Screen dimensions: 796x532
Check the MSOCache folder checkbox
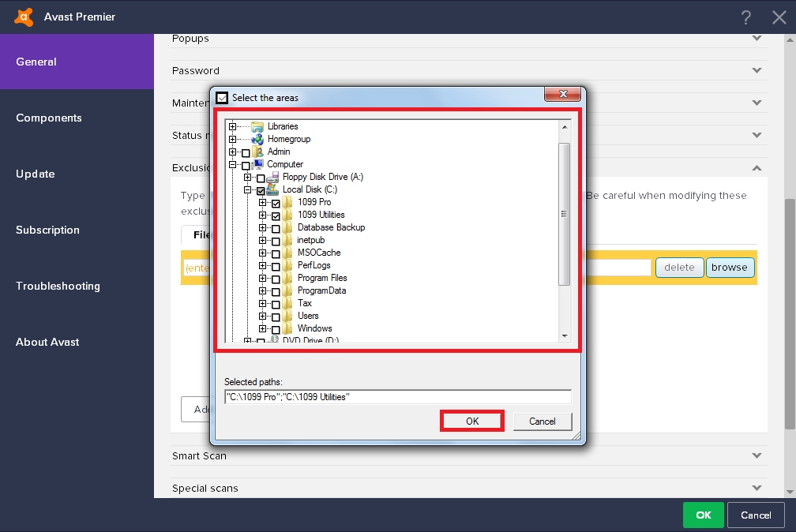276,254
